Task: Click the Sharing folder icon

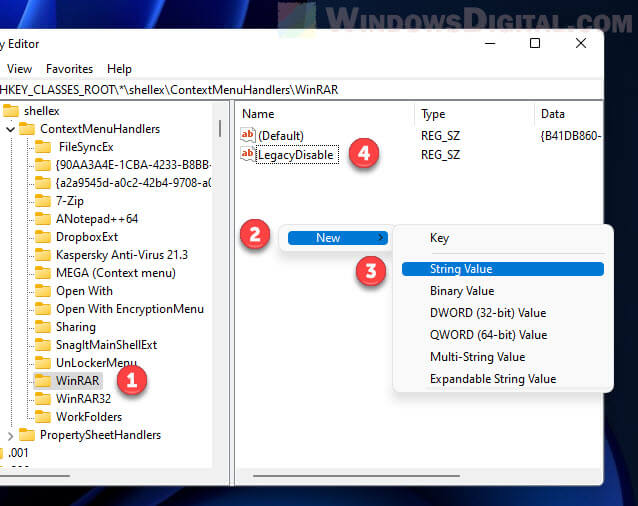Action: (43, 327)
